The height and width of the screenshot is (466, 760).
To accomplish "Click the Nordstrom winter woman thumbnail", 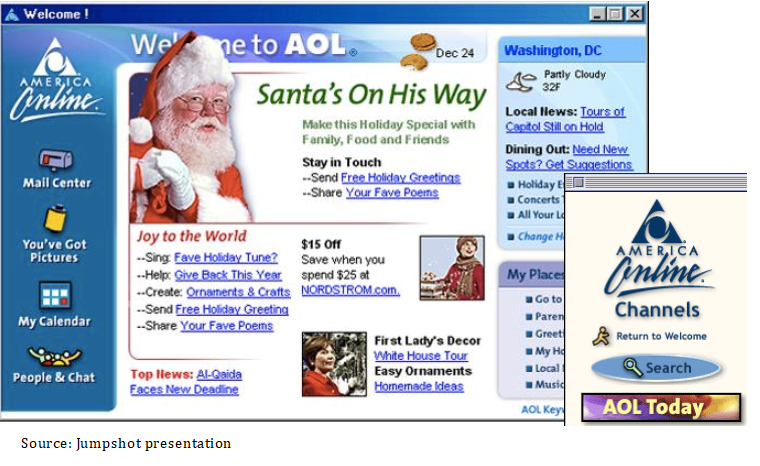I will click(452, 268).
